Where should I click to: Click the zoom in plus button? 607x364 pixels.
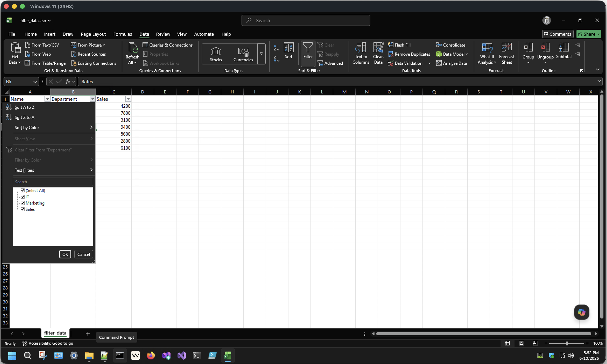[x=587, y=343]
